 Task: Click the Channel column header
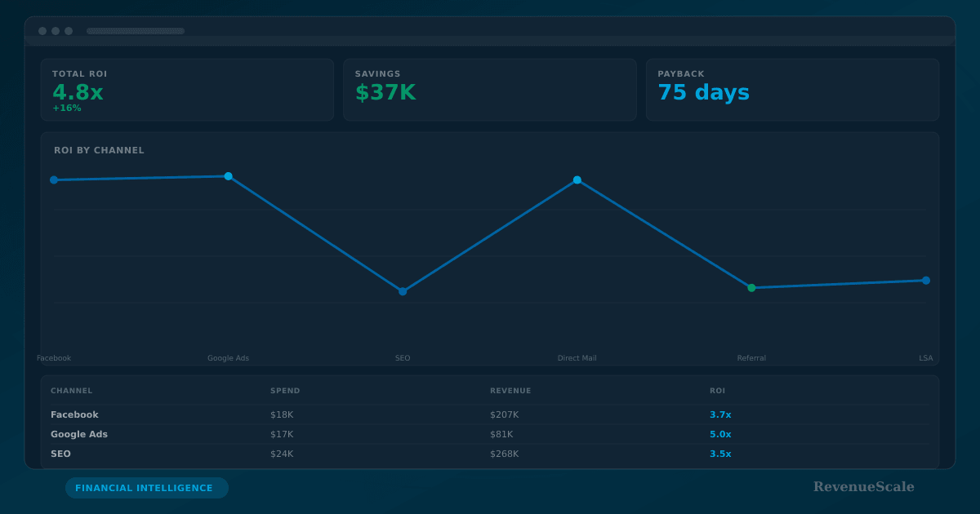(x=72, y=391)
